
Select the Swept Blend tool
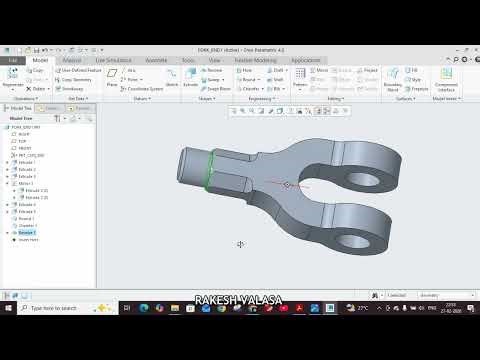(216, 89)
